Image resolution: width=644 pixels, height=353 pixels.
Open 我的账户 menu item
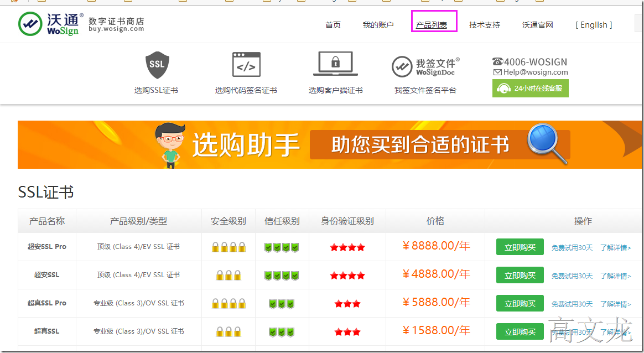[x=378, y=25]
